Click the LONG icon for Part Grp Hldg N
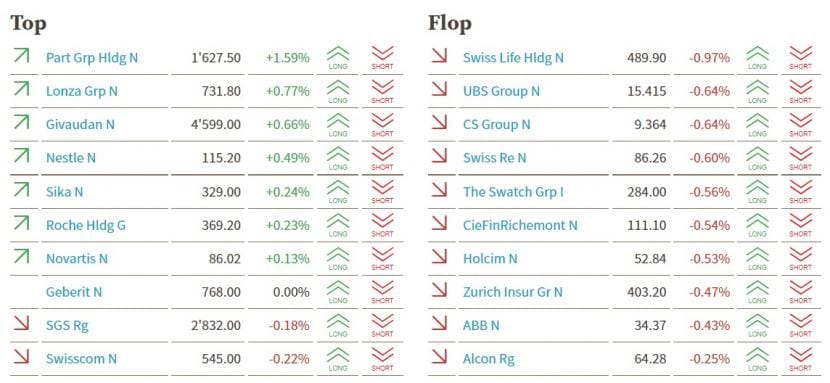 (x=338, y=58)
